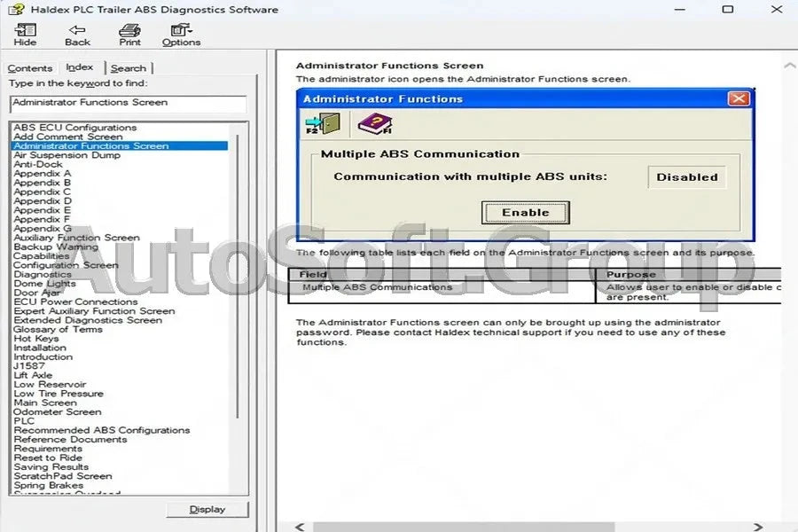Open the Options toolbar icon
This screenshot has width=798, height=532.
[x=181, y=35]
